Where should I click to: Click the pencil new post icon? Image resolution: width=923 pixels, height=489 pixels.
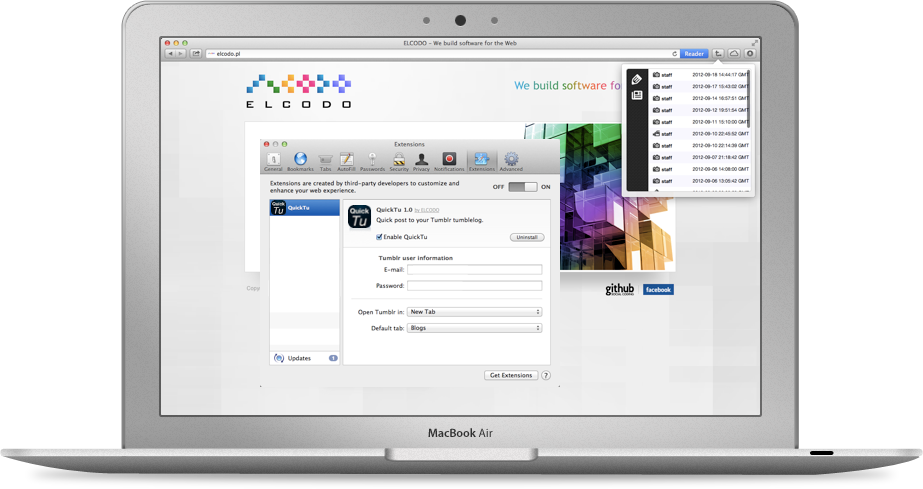[x=636, y=78]
